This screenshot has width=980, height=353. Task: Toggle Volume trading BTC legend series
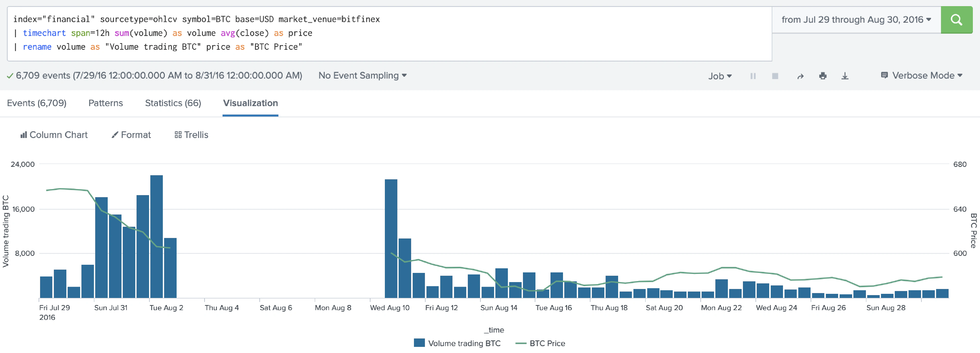(457, 343)
